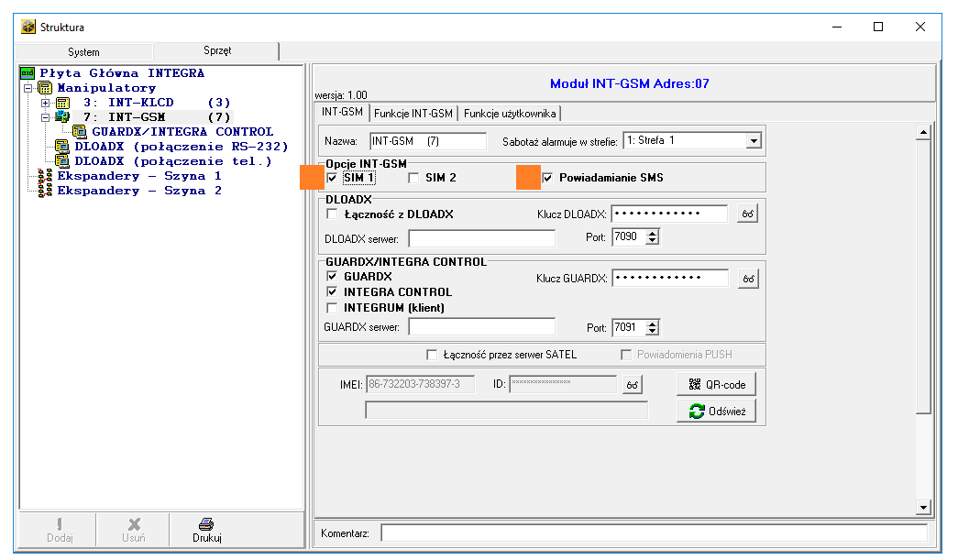The width and height of the screenshot is (958, 560).
Task: Select the Sprzęt tab
Action: pos(217,50)
